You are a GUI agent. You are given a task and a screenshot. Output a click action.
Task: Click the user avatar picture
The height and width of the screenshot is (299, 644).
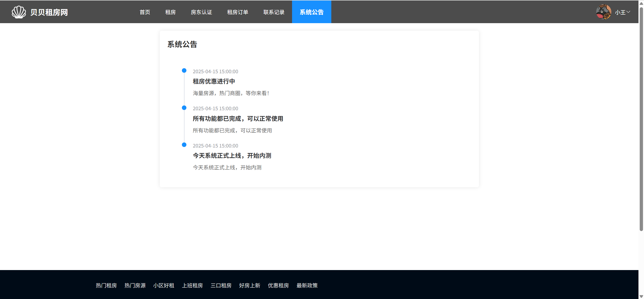(x=603, y=12)
